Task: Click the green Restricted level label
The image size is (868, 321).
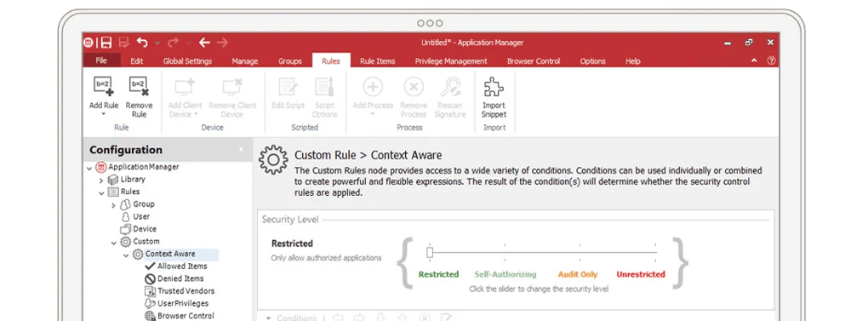Action: coord(438,274)
